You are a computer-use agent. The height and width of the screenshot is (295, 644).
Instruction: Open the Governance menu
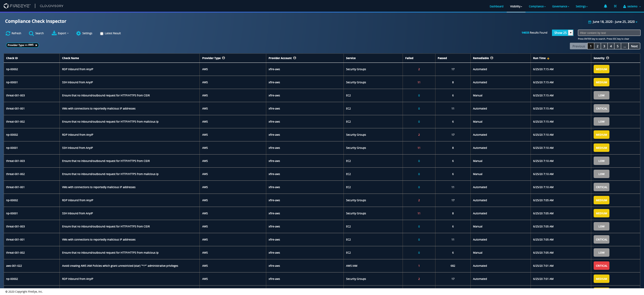pos(560,6)
